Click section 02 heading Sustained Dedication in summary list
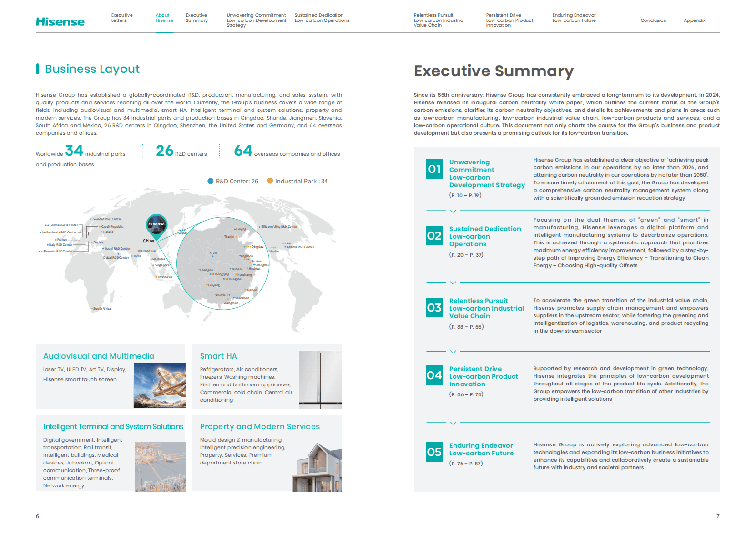 click(485, 236)
